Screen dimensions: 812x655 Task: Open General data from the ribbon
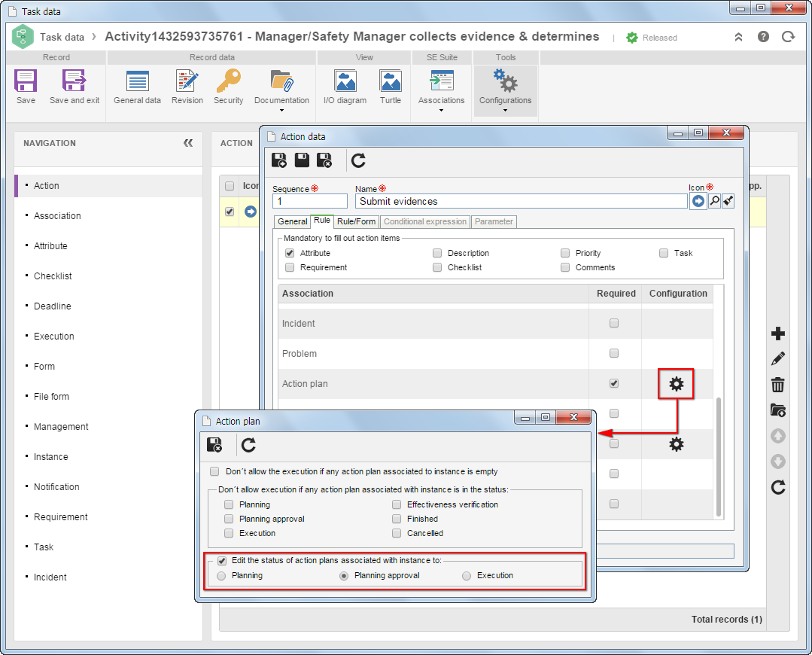point(137,81)
